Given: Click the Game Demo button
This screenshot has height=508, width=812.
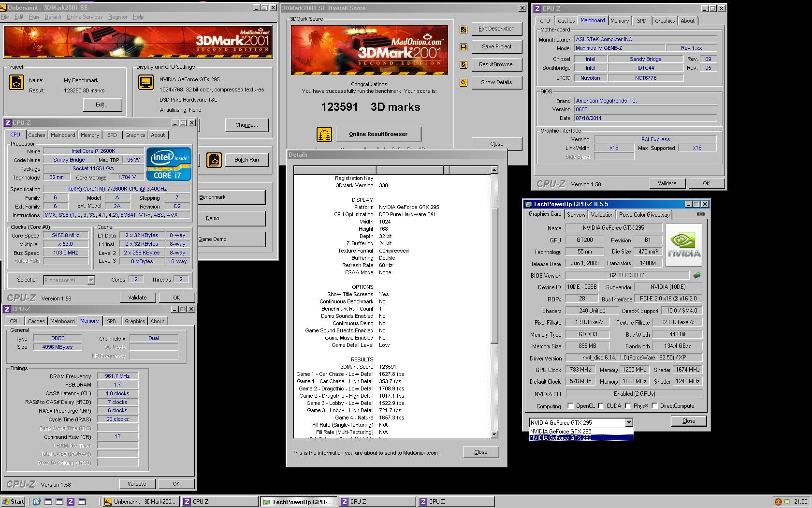Looking at the screenshot, I should tap(231, 239).
